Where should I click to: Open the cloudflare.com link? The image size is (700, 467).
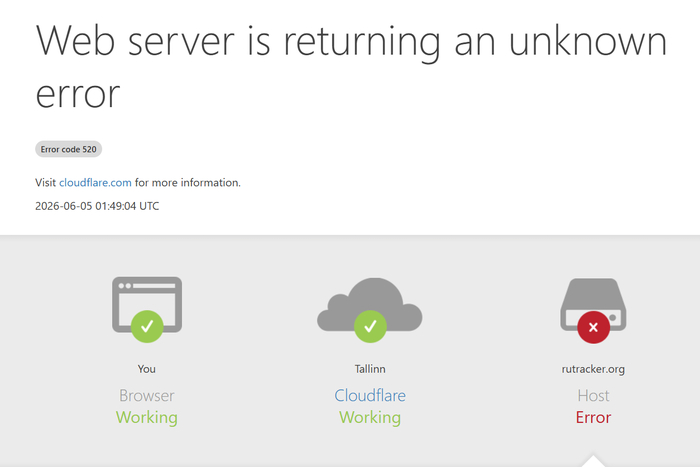click(95, 183)
